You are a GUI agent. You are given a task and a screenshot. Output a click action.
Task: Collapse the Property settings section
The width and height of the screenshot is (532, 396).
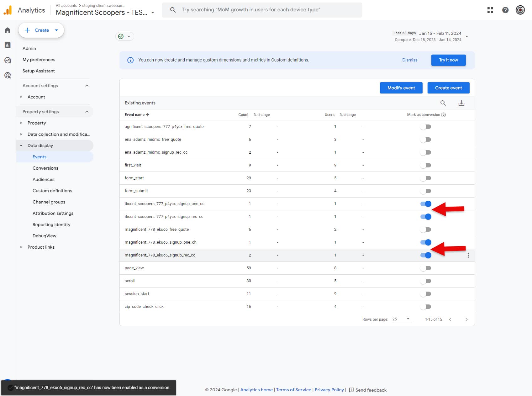(87, 111)
